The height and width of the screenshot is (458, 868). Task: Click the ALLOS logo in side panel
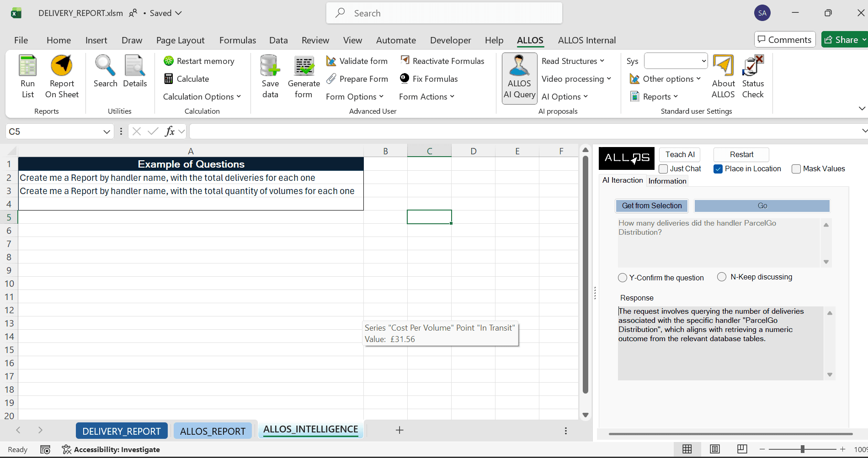(x=627, y=158)
